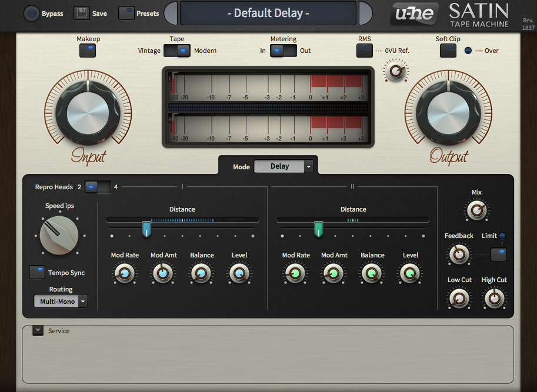This screenshot has height=392, width=537.
Task: Expand the Service panel arrow
Action: [38, 331]
